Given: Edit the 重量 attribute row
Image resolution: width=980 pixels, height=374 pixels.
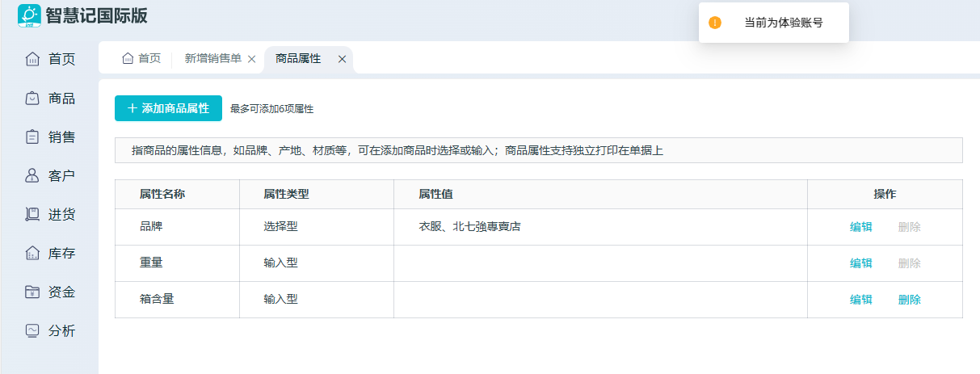Looking at the screenshot, I should [860, 263].
